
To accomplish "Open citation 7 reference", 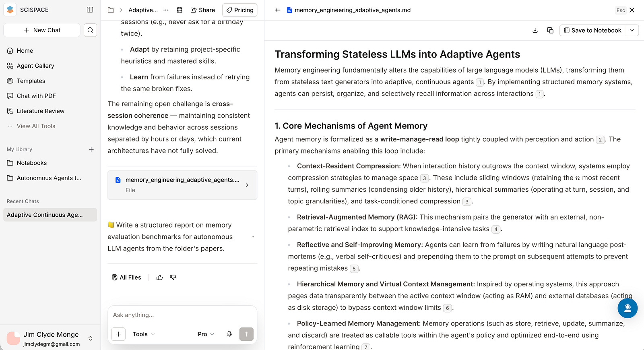I will point(366,347).
